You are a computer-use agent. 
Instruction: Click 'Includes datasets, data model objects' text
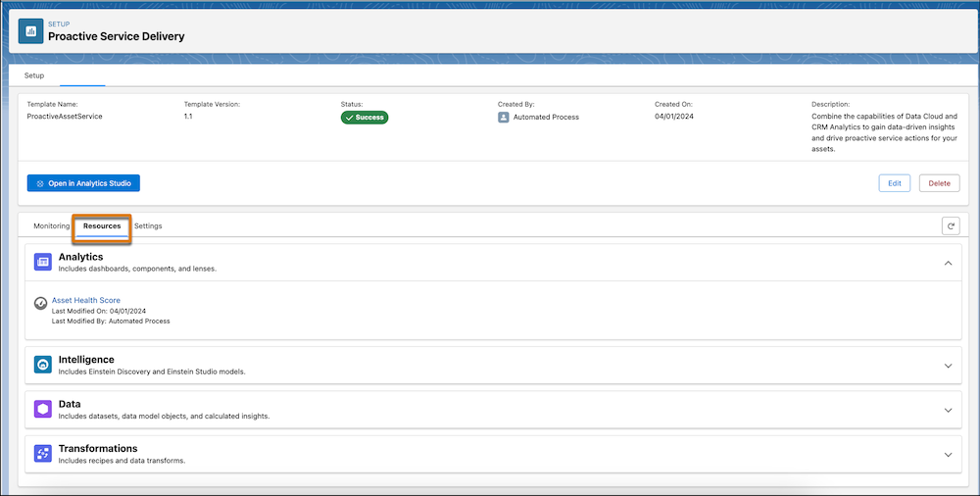click(x=164, y=416)
